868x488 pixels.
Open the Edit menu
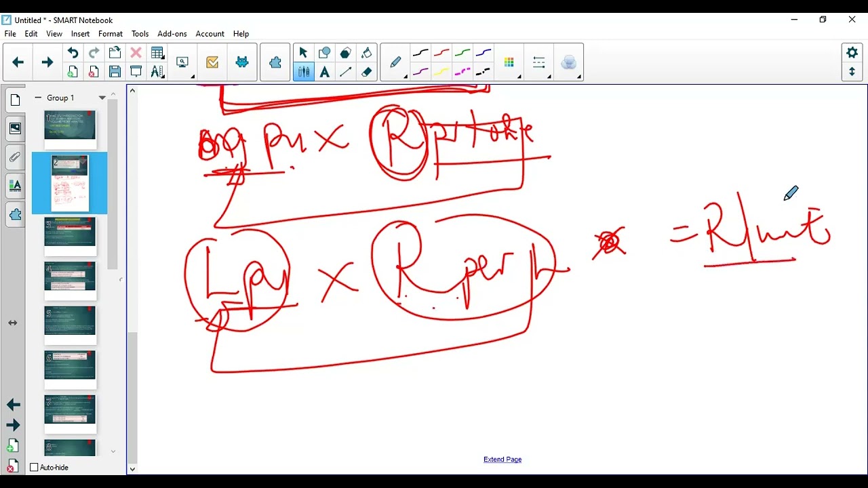click(31, 34)
